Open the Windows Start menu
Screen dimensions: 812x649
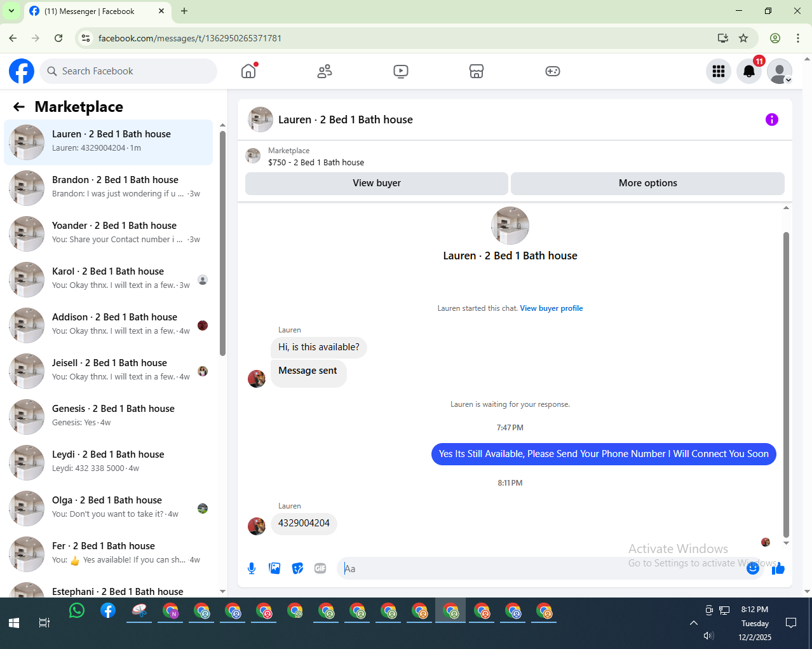click(14, 623)
